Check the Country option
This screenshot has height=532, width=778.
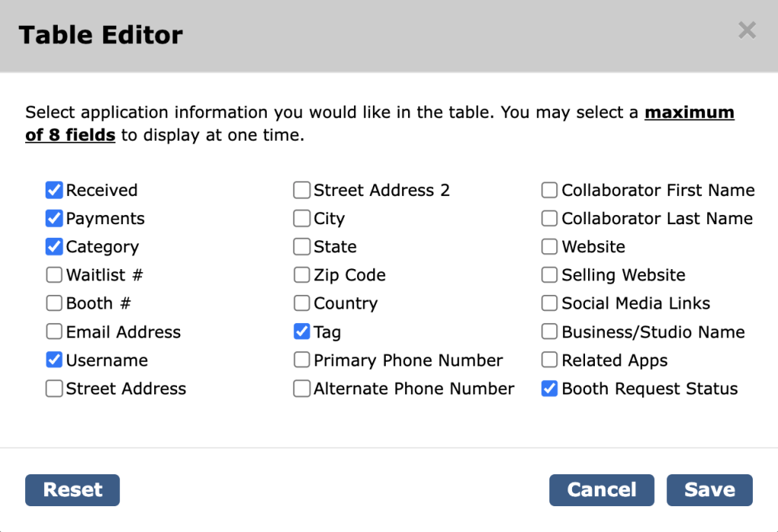[302, 303]
